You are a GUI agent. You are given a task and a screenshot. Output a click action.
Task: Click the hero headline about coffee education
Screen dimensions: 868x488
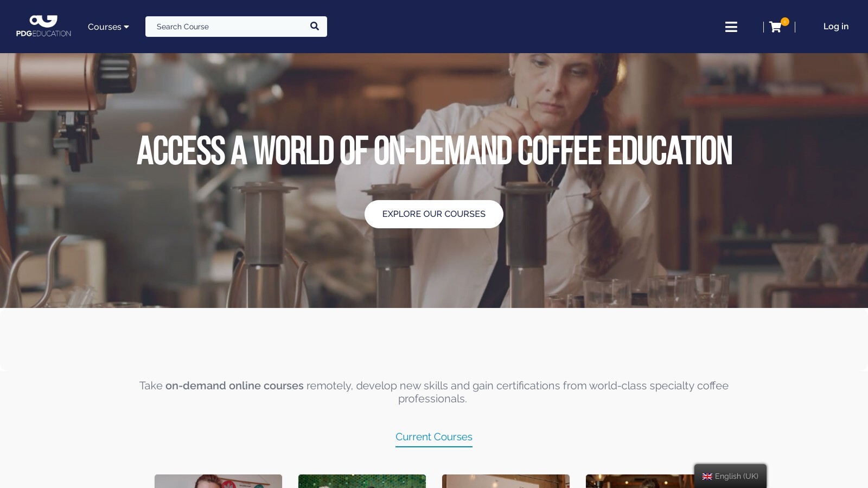point(434,151)
